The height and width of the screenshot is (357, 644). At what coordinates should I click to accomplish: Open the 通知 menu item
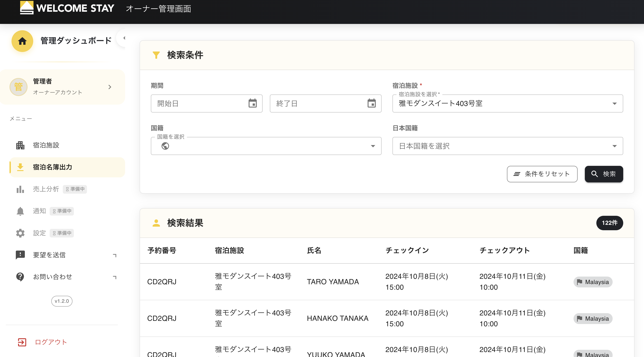point(40,211)
